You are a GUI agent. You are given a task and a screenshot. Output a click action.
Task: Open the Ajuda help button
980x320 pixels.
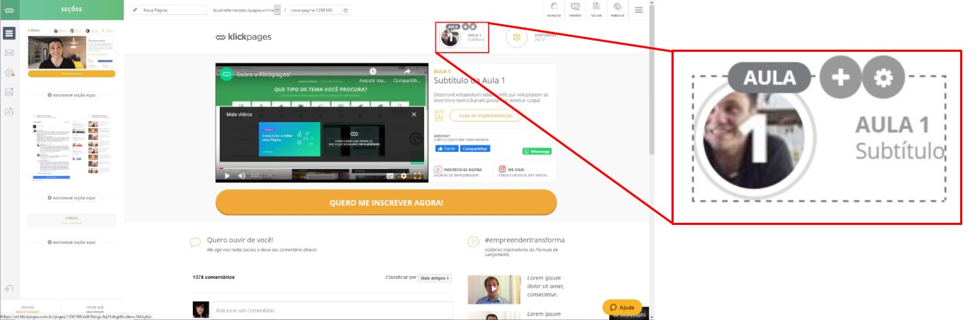point(622,307)
